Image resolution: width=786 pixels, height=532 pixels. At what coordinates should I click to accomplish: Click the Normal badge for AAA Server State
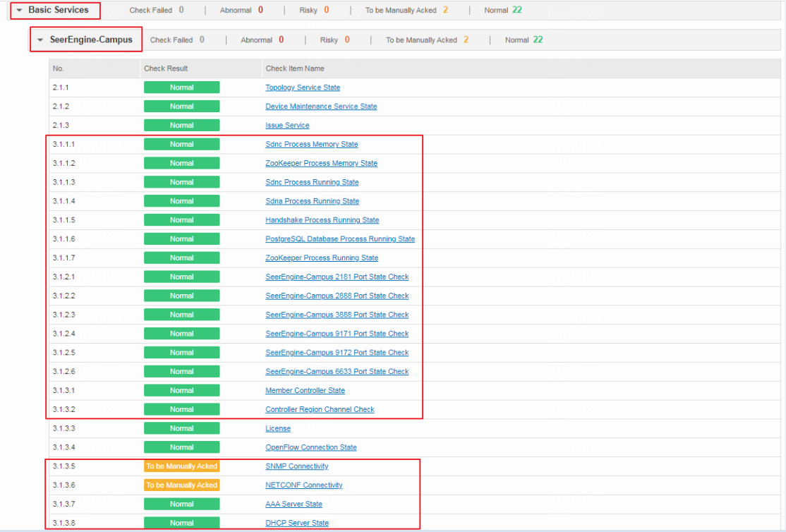[181, 504]
